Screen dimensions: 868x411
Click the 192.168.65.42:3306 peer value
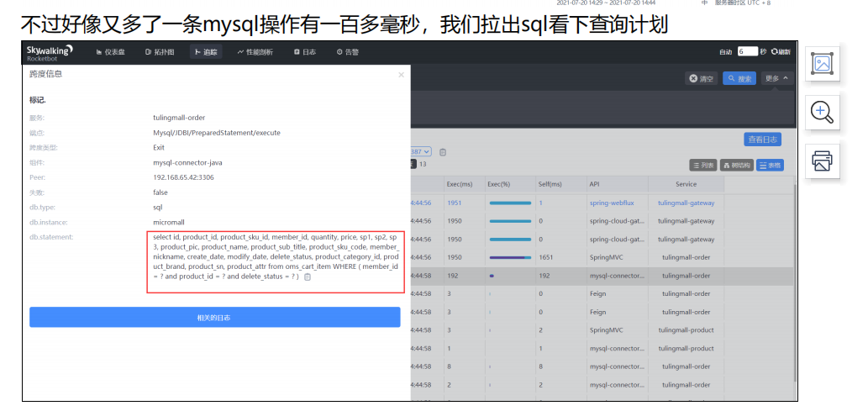(183, 178)
